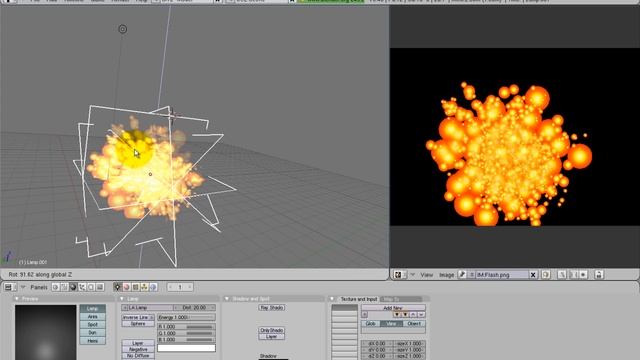Screen dimensions: 640x360
Task: Click the dot icon left of lock
Action: click(x=583, y=275)
